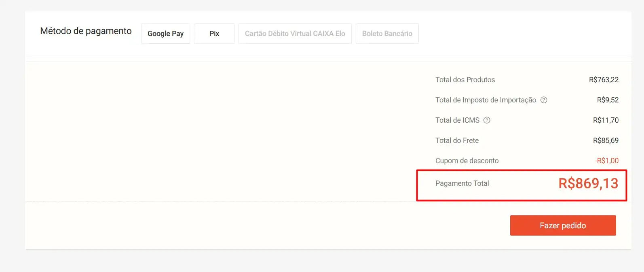Select Boleto Bancário payment option
The width and height of the screenshot is (644, 272).
click(387, 33)
